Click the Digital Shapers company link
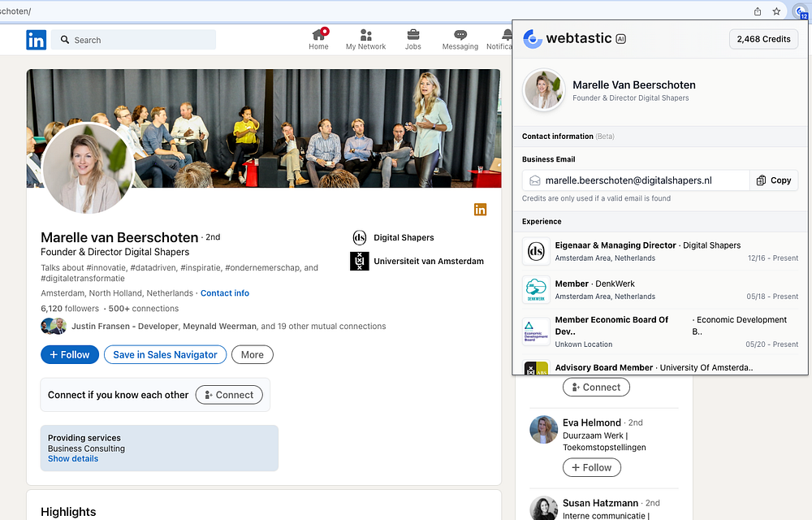812x520 pixels. tap(404, 238)
